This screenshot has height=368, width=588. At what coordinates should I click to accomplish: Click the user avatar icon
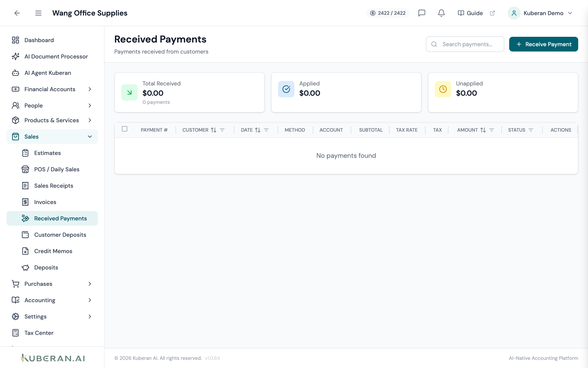514,13
